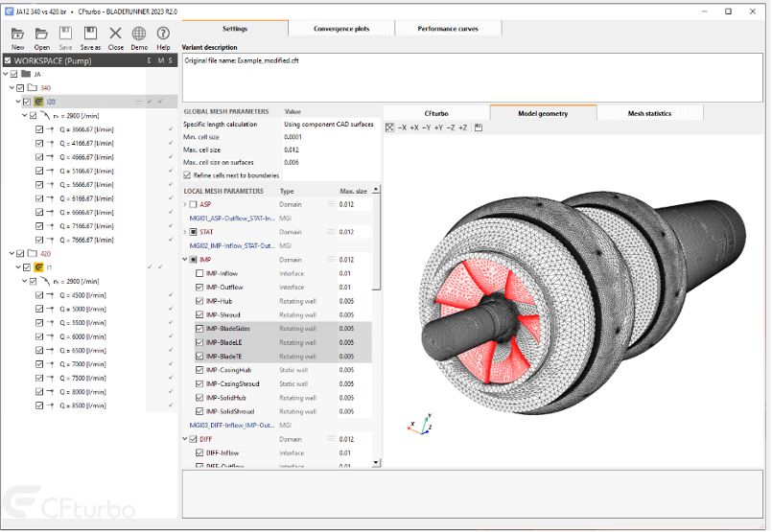Click the grip handle in the IMP domain row

tap(332, 260)
